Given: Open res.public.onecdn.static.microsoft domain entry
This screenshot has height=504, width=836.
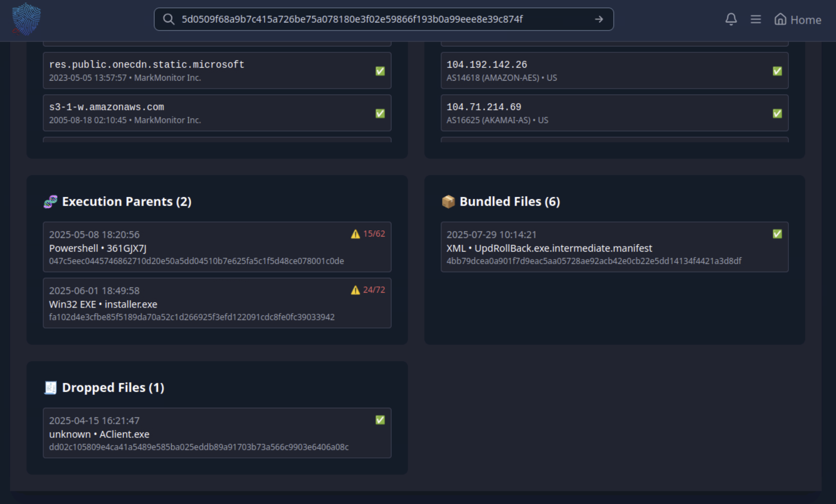Looking at the screenshot, I should click(x=217, y=71).
